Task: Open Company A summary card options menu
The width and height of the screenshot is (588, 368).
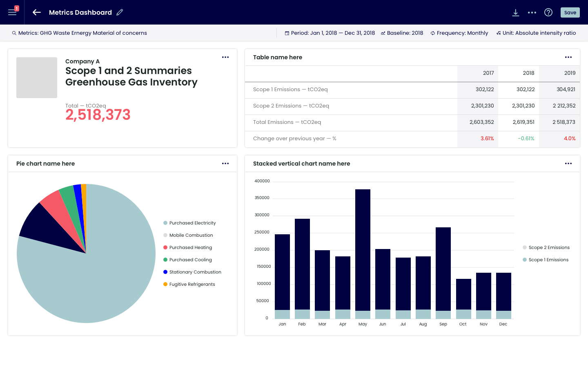Action: click(225, 57)
